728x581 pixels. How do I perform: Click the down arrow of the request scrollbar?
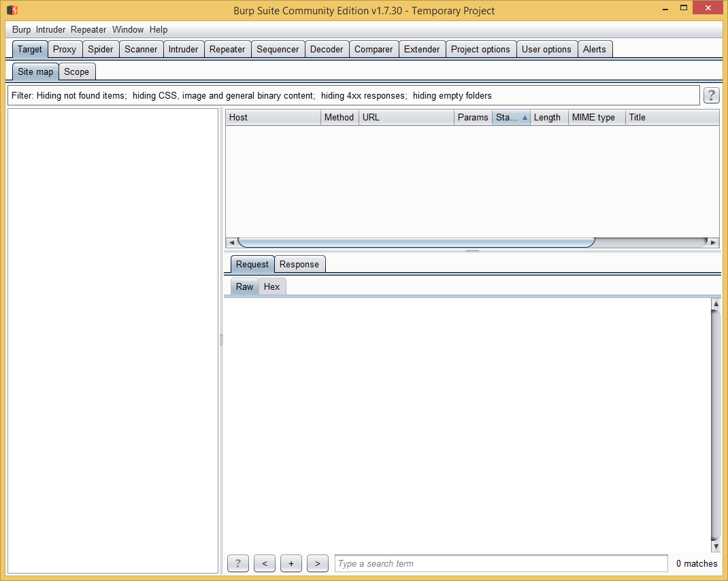[x=716, y=546]
